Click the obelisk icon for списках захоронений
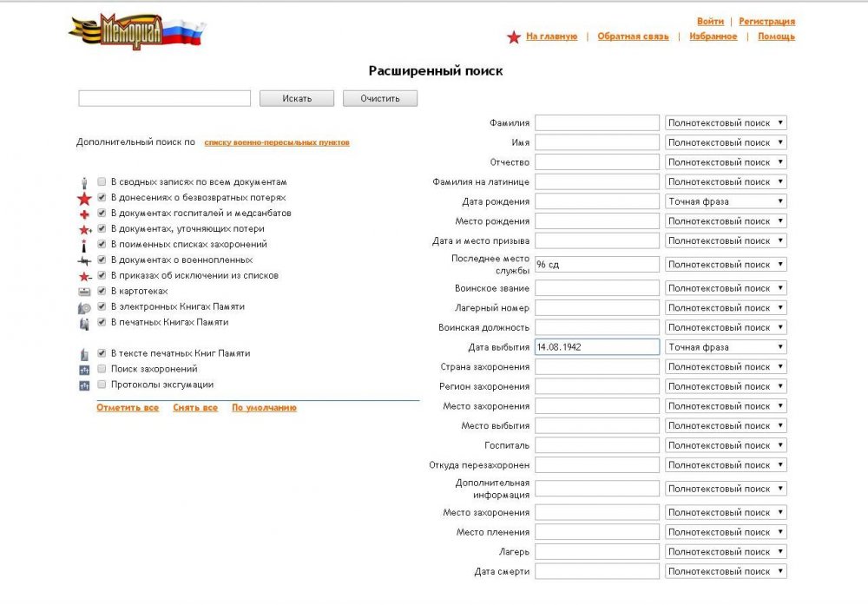The image size is (868, 605). [84, 245]
